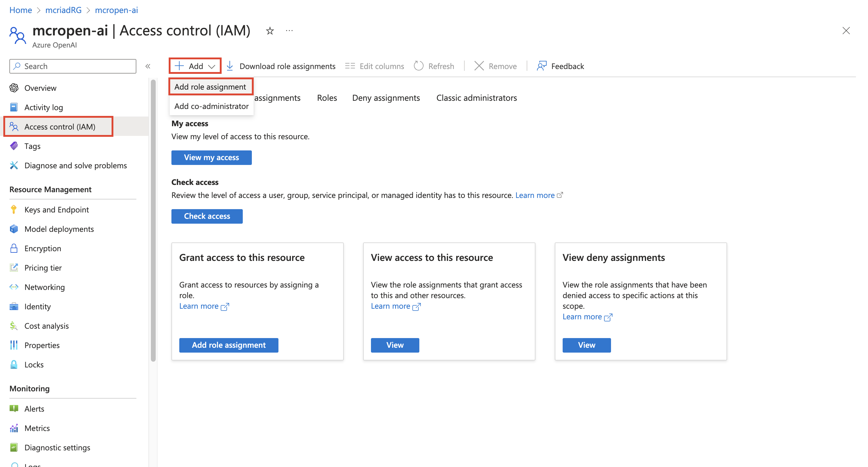Click the Tags icon in the sidebar

coord(14,146)
